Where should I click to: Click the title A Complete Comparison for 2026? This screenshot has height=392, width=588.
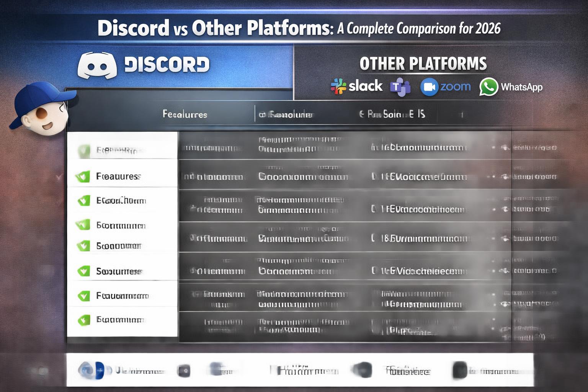419,28
